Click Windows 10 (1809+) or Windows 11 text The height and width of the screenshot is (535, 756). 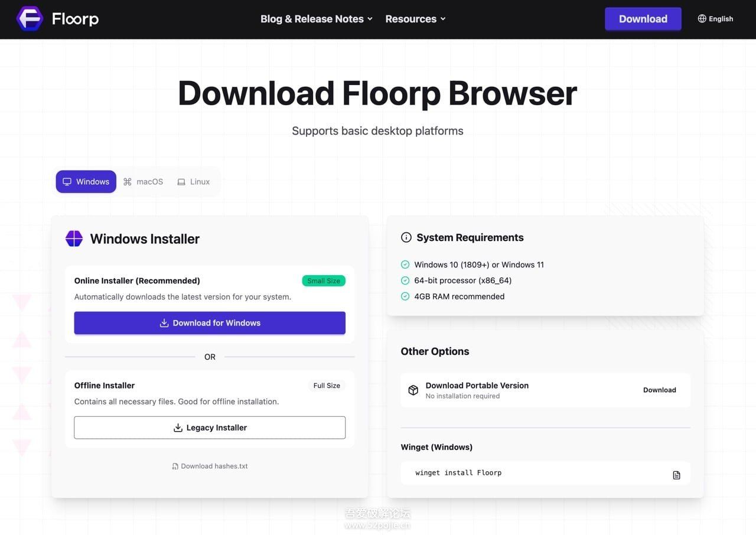pos(479,265)
